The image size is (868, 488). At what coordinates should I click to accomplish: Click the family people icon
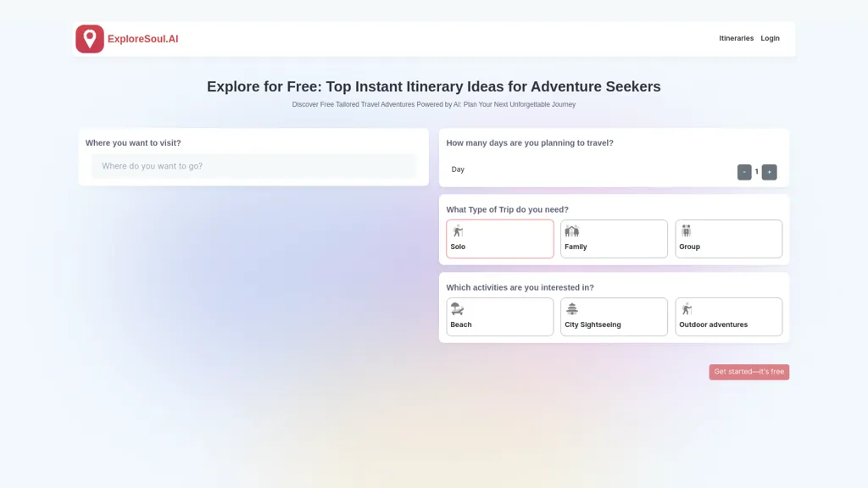click(572, 230)
